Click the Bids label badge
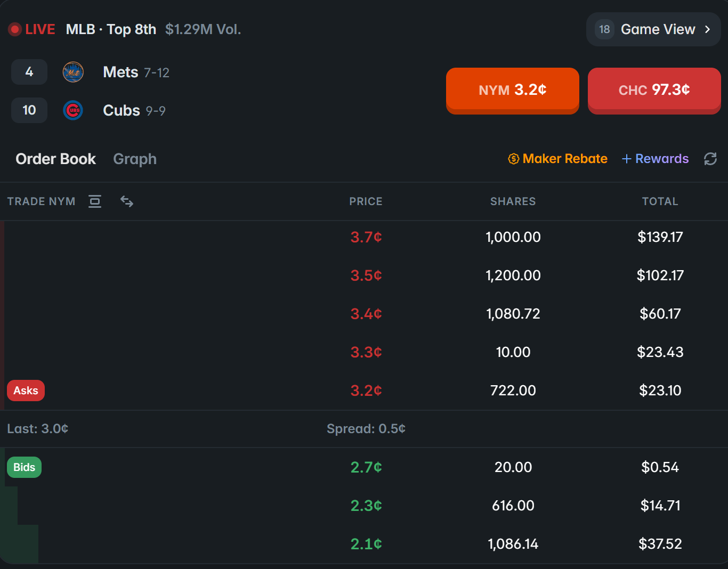The width and height of the screenshot is (728, 569). pos(24,467)
